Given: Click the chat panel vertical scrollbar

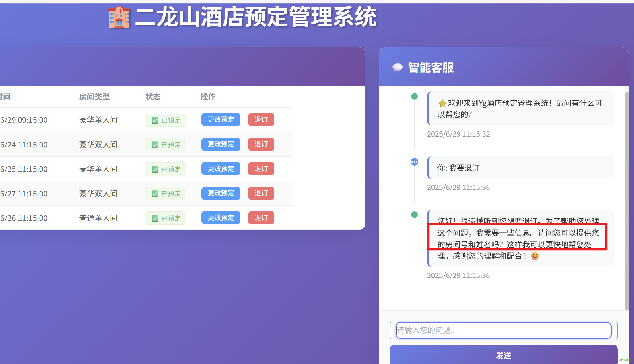Looking at the screenshot, I should [x=627, y=201].
